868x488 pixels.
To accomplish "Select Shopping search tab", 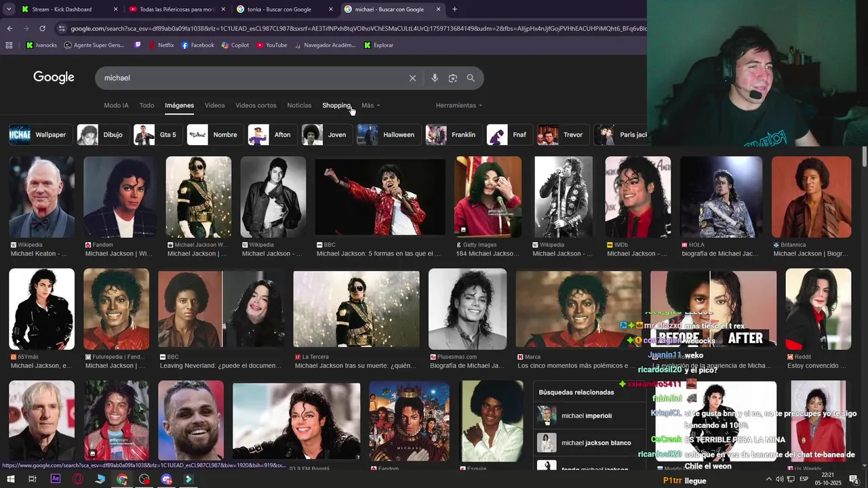I will (x=336, y=106).
